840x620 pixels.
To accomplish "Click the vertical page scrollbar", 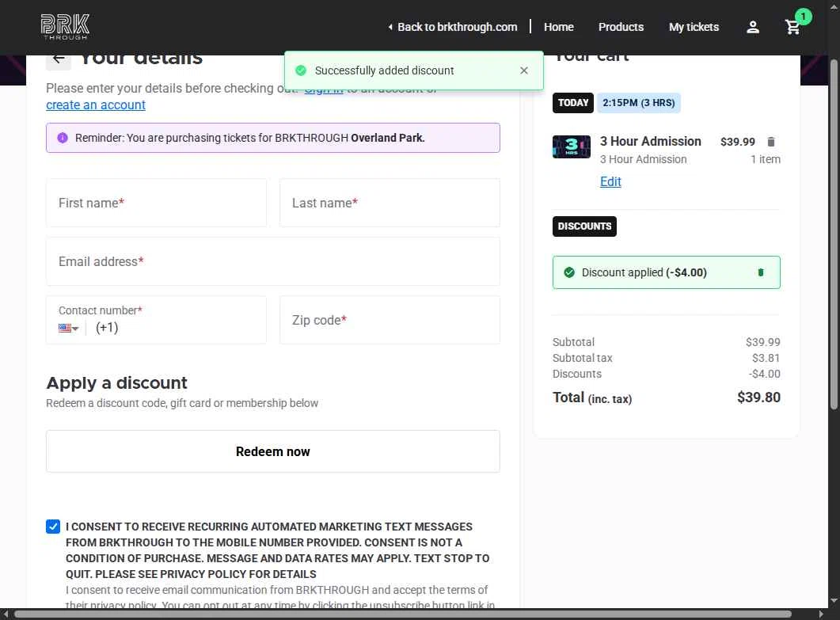I will [x=834, y=234].
